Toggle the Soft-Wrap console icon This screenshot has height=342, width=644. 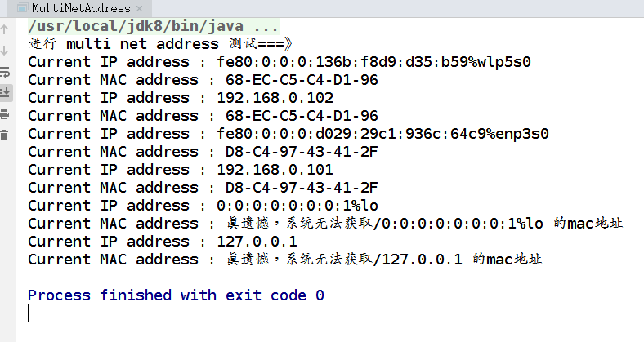coord(5,72)
